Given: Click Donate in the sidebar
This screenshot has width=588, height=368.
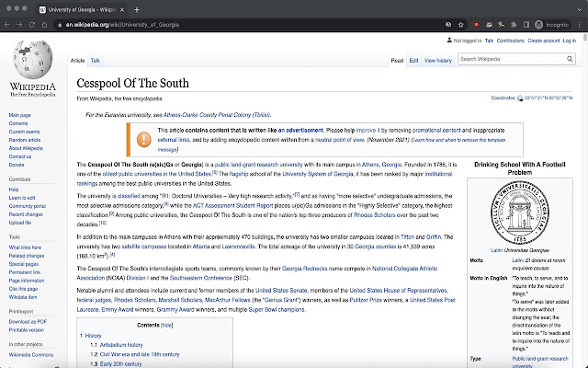Looking at the screenshot, I should click(x=17, y=165).
